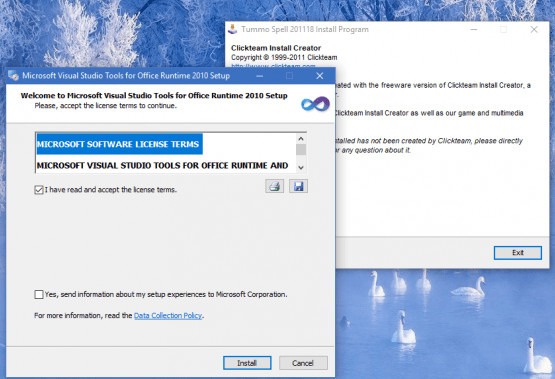Enable sending setup experience info to Microsoft

coord(39,294)
